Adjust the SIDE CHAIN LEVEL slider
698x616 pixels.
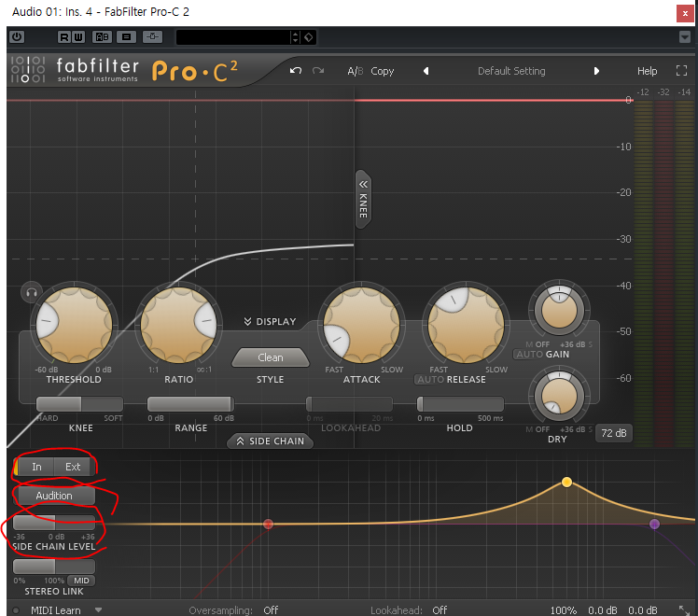pyautogui.click(x=54, y=523)
